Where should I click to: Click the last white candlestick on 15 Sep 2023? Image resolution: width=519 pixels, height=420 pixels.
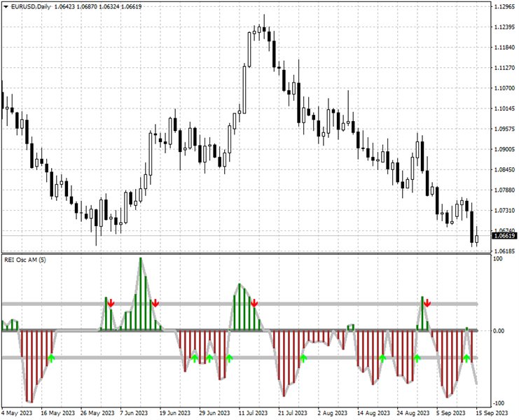point(477,238)
